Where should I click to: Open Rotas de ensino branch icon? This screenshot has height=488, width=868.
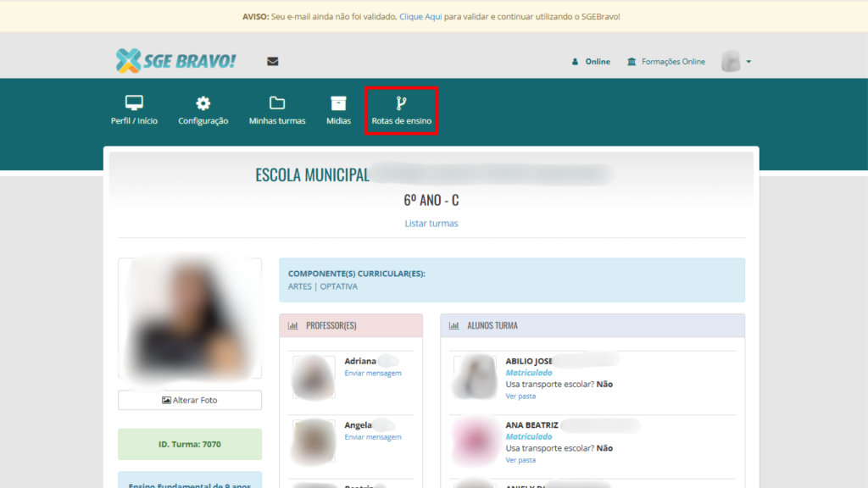pos(401,103)
